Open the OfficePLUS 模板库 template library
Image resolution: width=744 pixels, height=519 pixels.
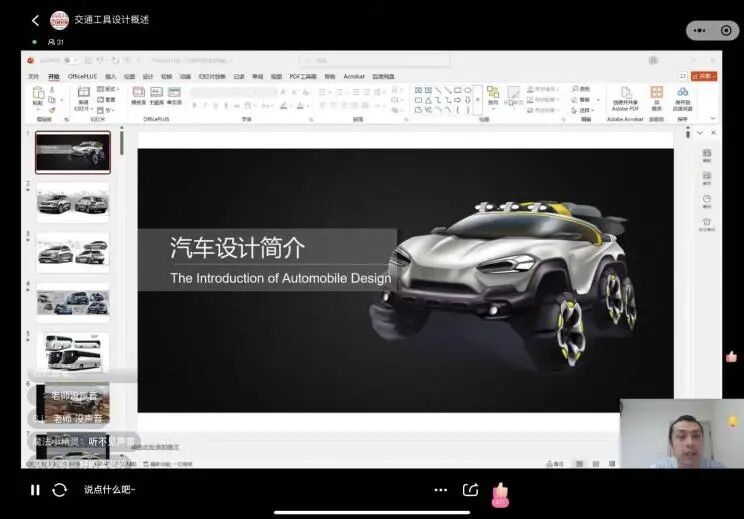[x=139, y=95]
